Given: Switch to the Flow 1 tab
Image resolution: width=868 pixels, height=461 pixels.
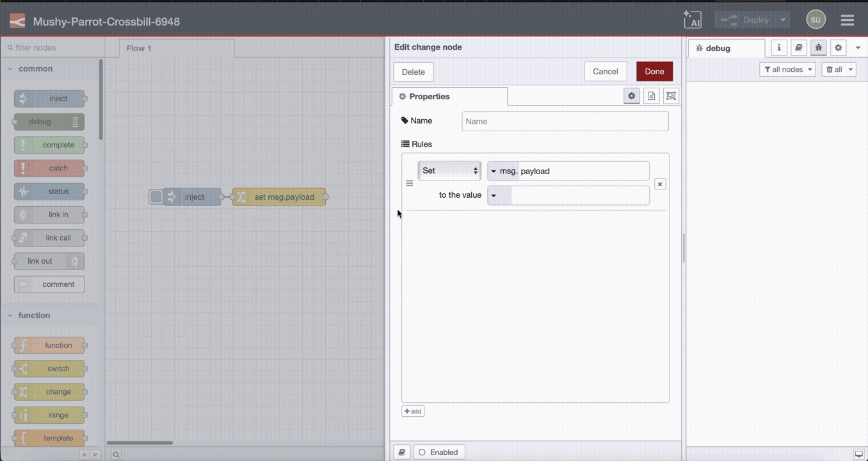Looking at the screenshot, I should (x=138, y=47).
